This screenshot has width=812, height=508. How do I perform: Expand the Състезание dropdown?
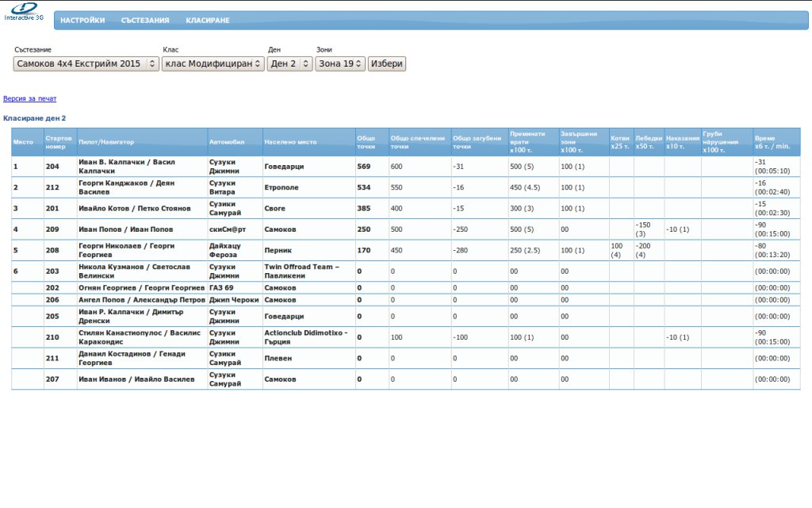(87, 63)
